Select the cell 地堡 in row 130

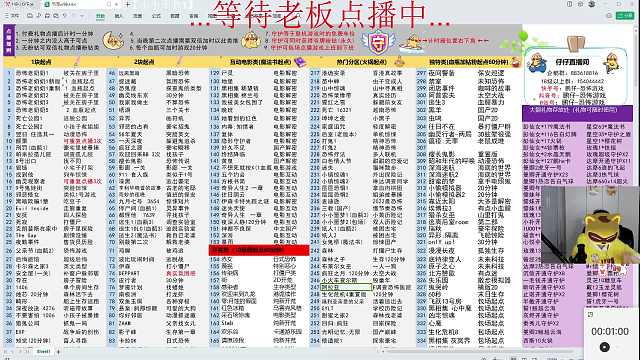tap(227, 81)
